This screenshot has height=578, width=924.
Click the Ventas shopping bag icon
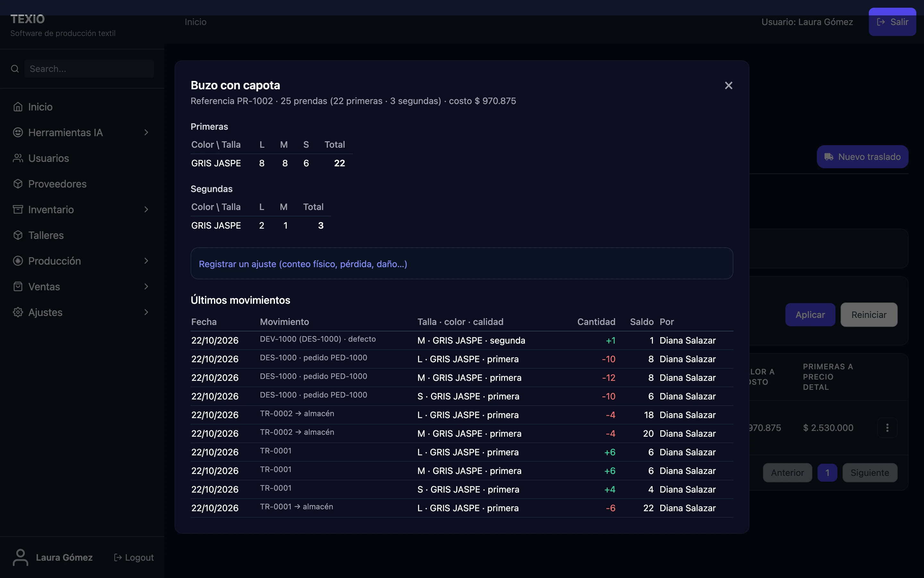18,286
